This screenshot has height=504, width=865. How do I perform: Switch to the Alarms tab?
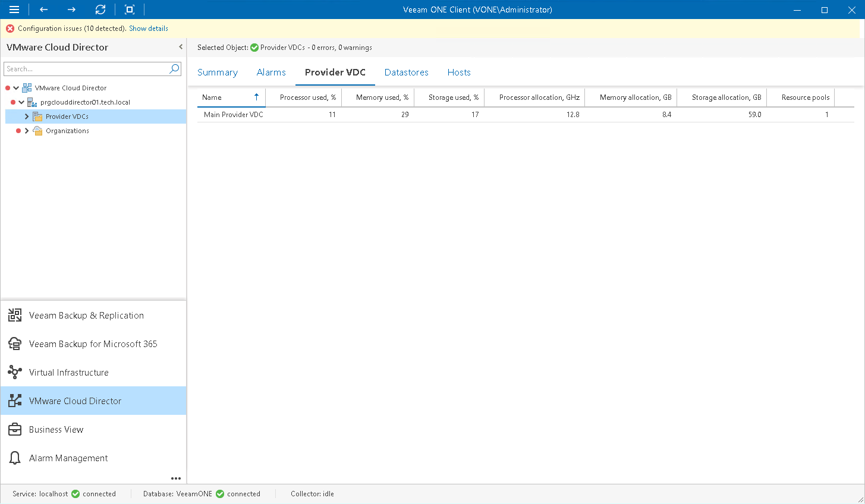[271, 73]
